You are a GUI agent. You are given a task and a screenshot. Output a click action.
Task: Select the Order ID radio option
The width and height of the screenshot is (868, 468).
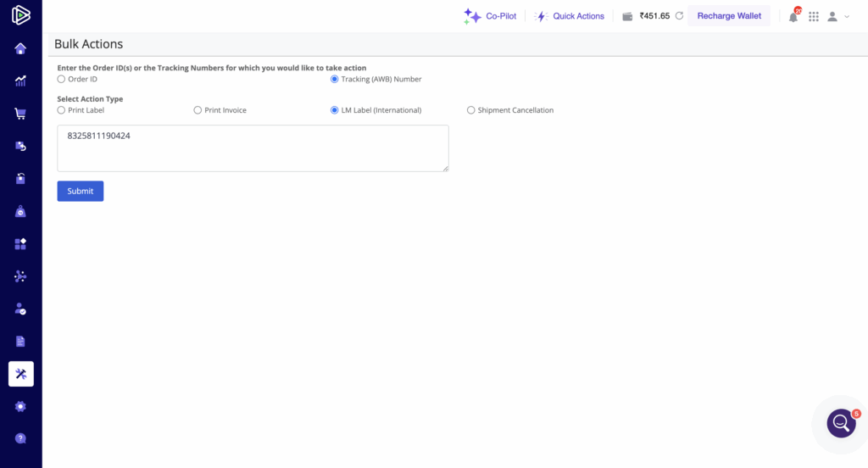tap(61, 79)
